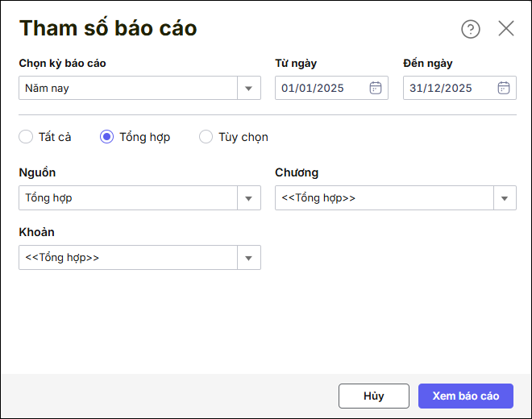Expand the Nguồn dropdown arrow
Screen dimensions: 532x419
coord(248,197)
